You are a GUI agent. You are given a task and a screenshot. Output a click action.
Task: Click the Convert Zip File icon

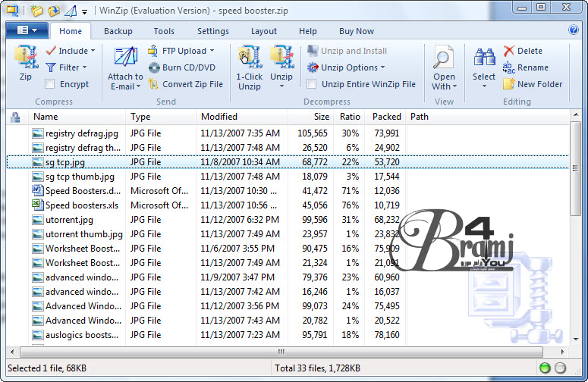pyautogui.click(x=153, y=84)
